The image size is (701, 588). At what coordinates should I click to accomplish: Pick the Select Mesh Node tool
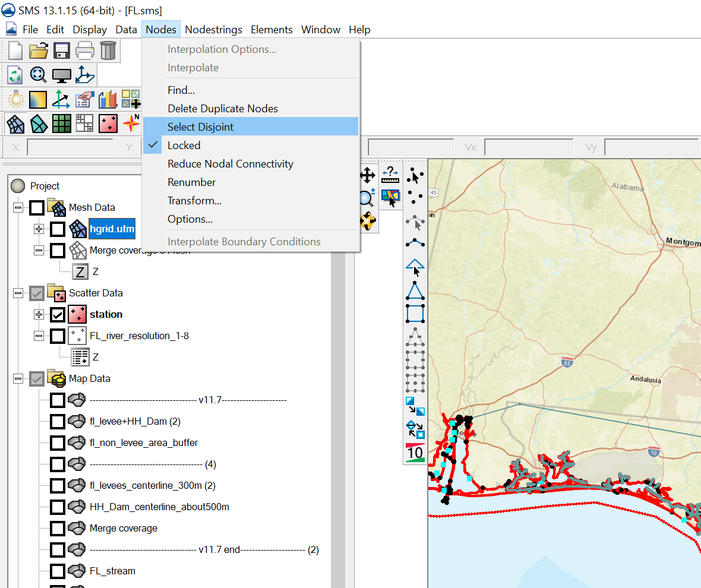pos(415,176)
